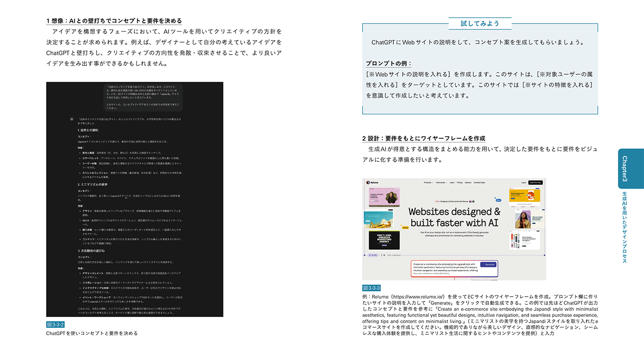Click the 図3-3-2 figure label
The width and height of the screenshot is (644, 361).
point(55,324)
